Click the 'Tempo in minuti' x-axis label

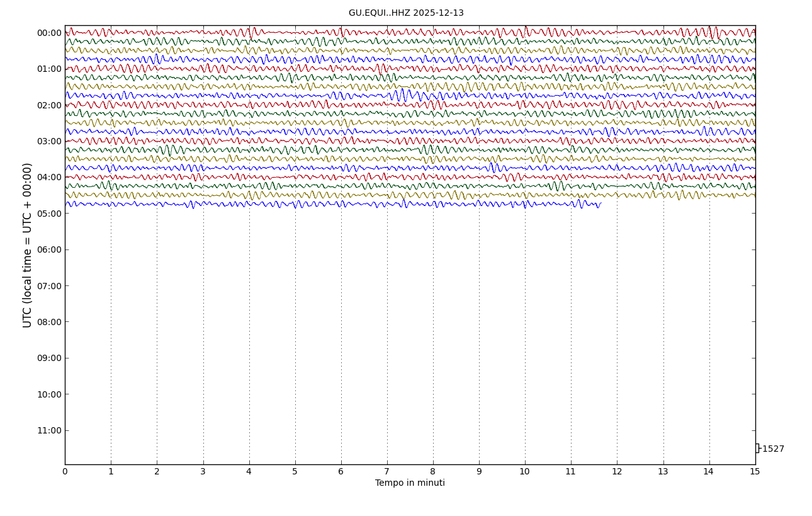click(x=410, y=483)
